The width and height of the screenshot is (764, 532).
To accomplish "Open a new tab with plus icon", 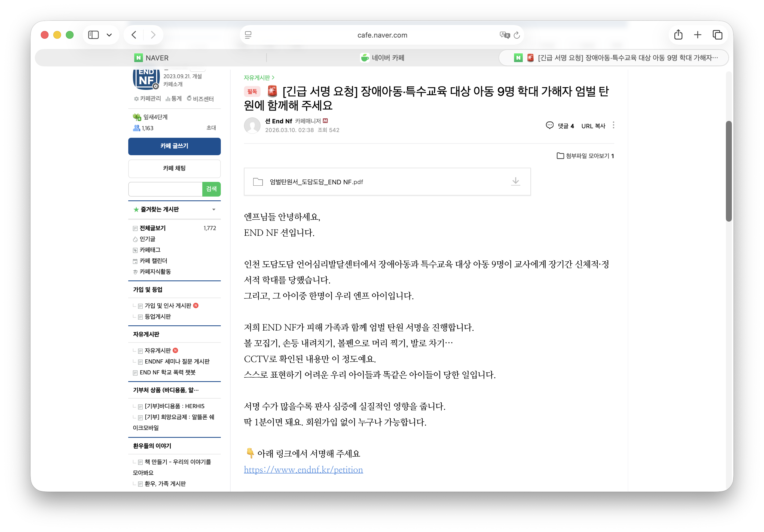I will click(x=698, y=35).
